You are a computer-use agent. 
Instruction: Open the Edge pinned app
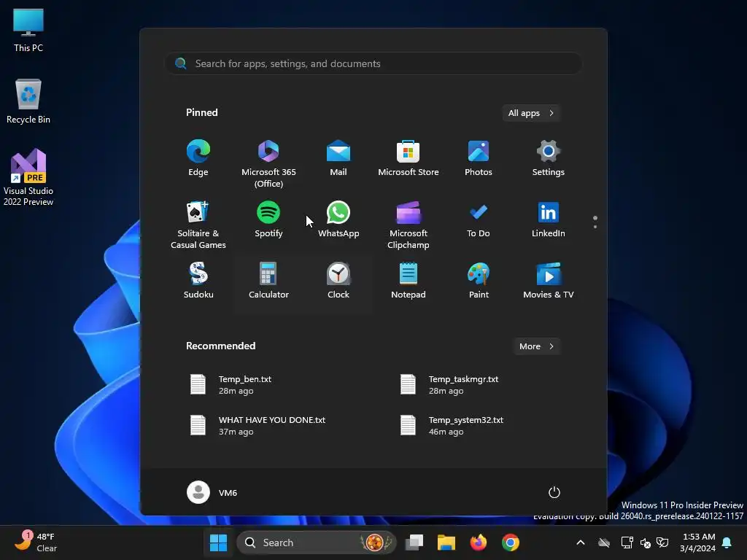(x=198, y=158)
